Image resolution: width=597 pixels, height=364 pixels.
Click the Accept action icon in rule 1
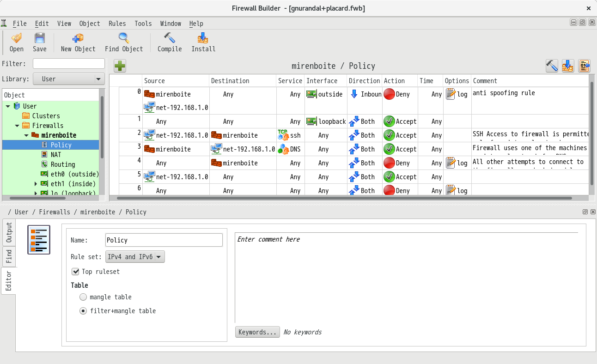389,121
